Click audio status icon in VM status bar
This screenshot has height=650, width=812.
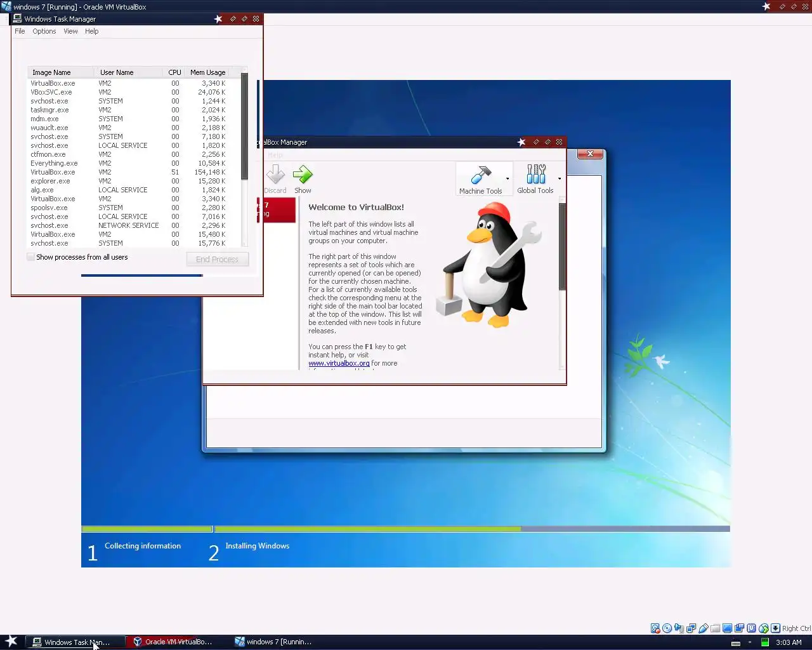point(679,628)
